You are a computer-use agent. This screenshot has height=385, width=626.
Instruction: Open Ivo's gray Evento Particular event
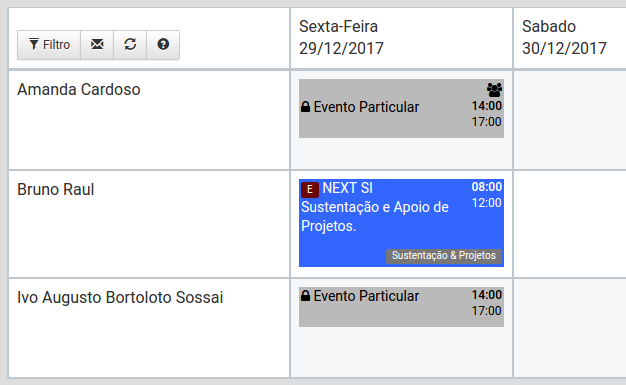(401, 307)
